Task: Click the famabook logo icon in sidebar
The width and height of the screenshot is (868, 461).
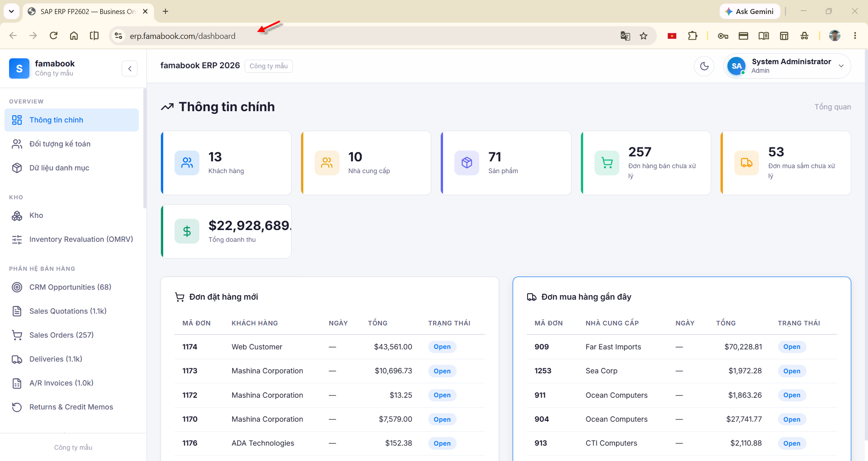Action: (19, 68)
